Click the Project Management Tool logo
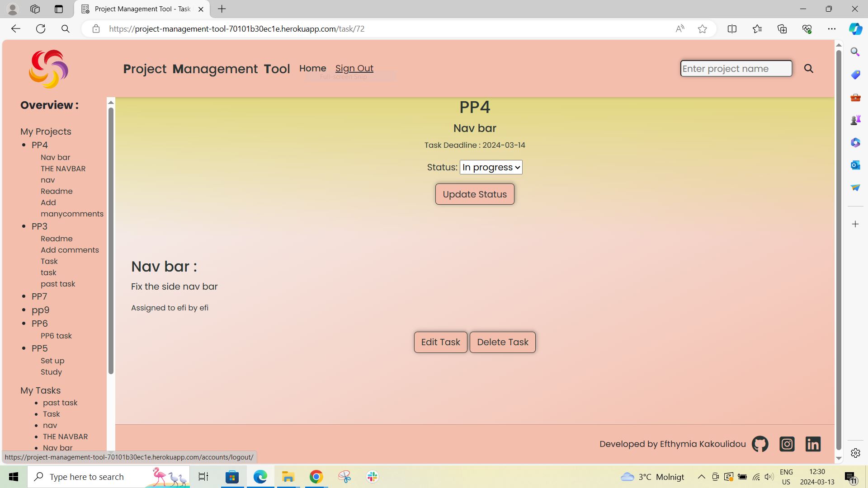 pos(48,69)
